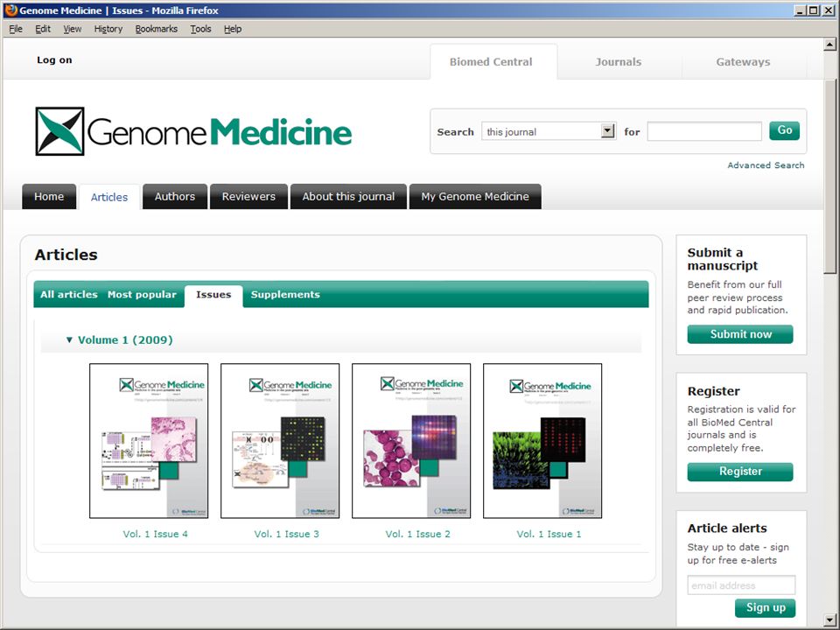Click the vertical scrollbar thumb
The image size is (840, 630).
point(830,177)
